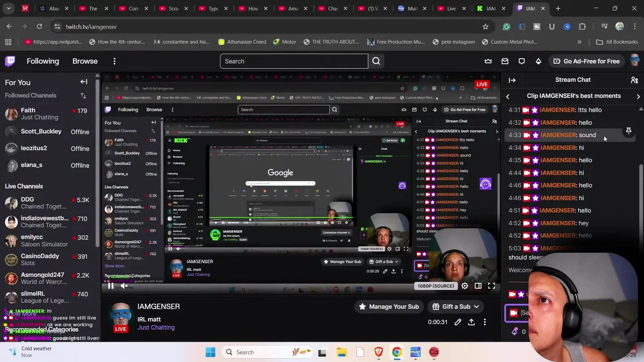The width and height of the screenshot is (644, 362).
Task: Share the stream via share icon
Action: point(471,322)
